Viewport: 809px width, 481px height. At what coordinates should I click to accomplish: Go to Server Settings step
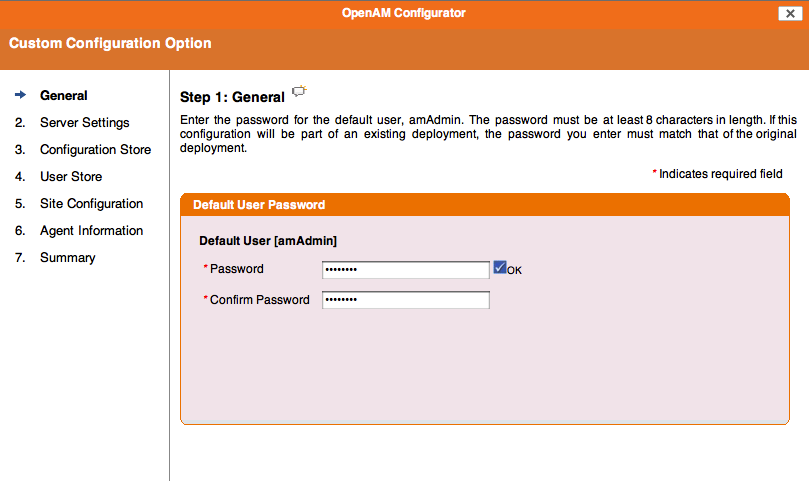coord(85,123)
